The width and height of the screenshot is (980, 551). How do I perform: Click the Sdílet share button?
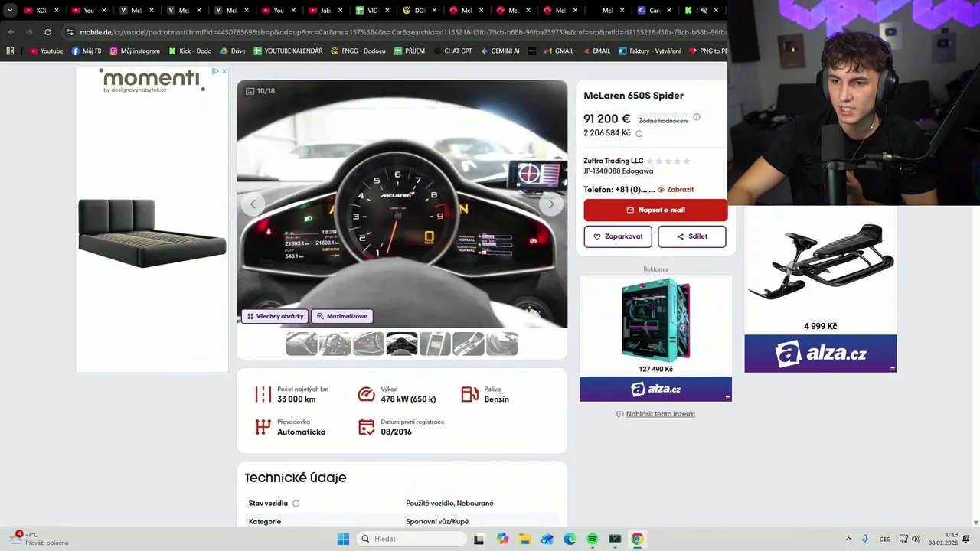click(x=691, y=236)
